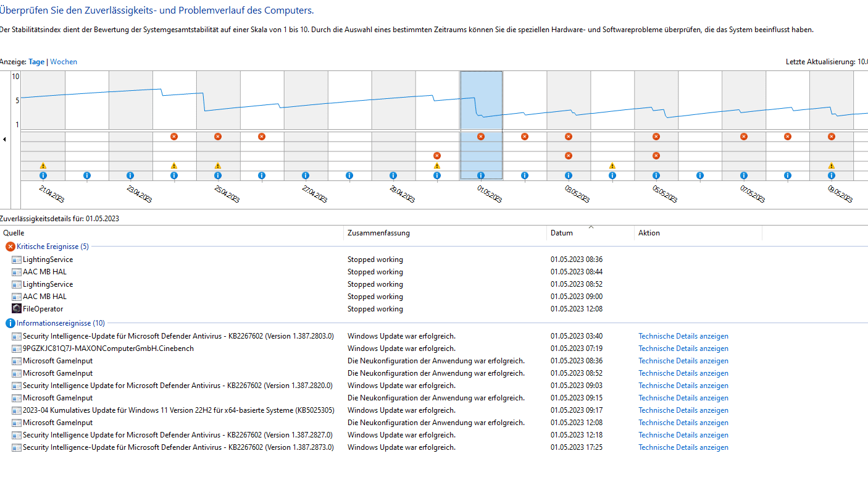Sort list by Datum column header
The image size is (868, 490).
click(591, 233)
